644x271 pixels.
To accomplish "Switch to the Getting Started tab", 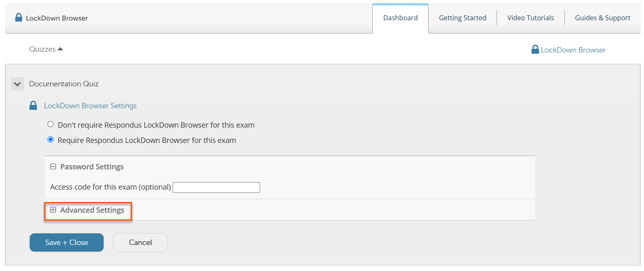I will click(x=462, y=18).
